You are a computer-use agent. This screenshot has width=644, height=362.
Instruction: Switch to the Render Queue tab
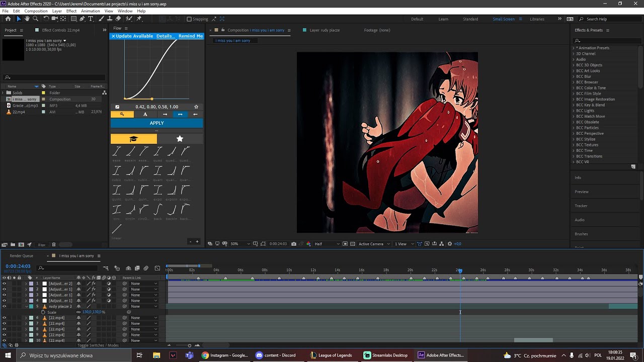tap(21, 256)
